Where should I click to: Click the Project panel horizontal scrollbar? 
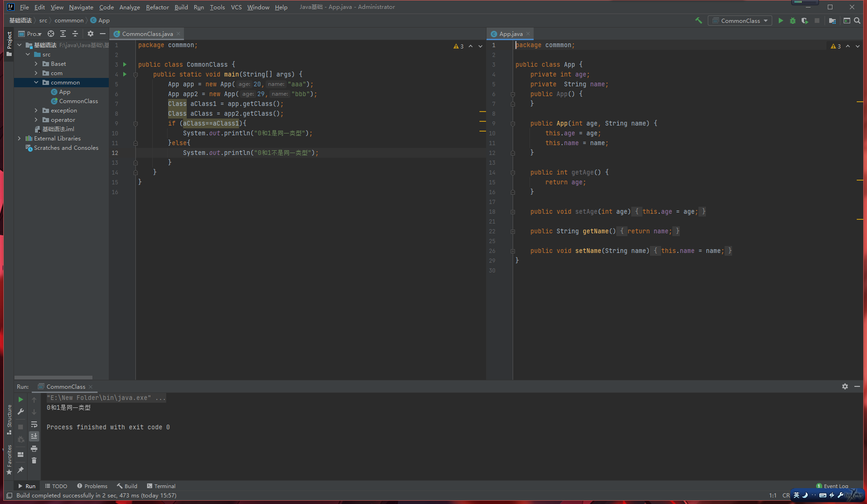(x=53, y=378)
